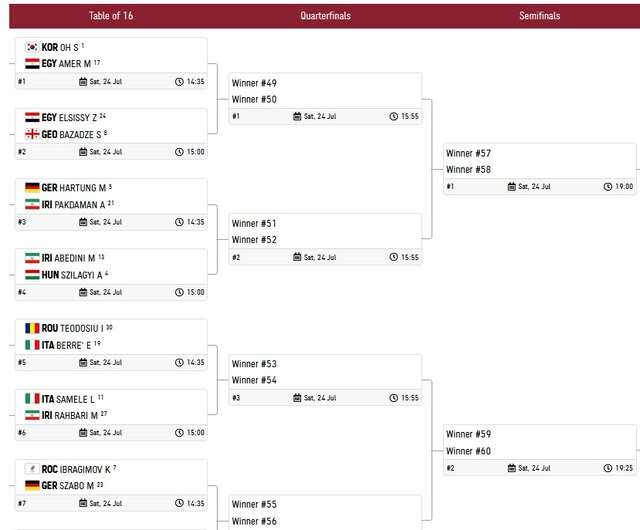
Task: Click clock icon showing 19:00 in Semifinals
Action: pyautogui.click(x=609, y=187)
